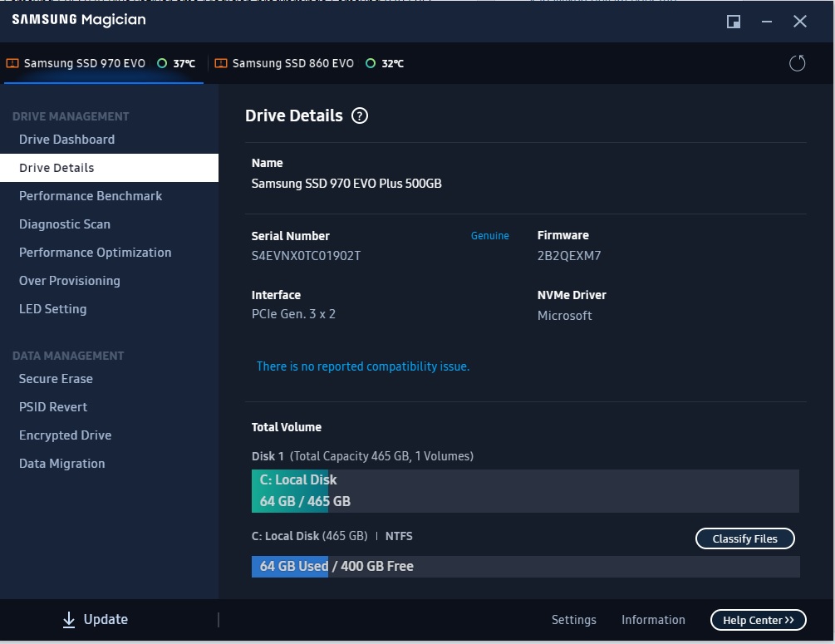Click the Samsung SSD 860 EVO drive icon

(220, 63)
